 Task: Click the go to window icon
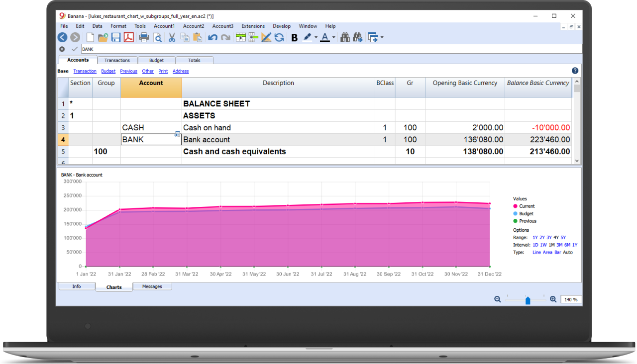point(373,37)
